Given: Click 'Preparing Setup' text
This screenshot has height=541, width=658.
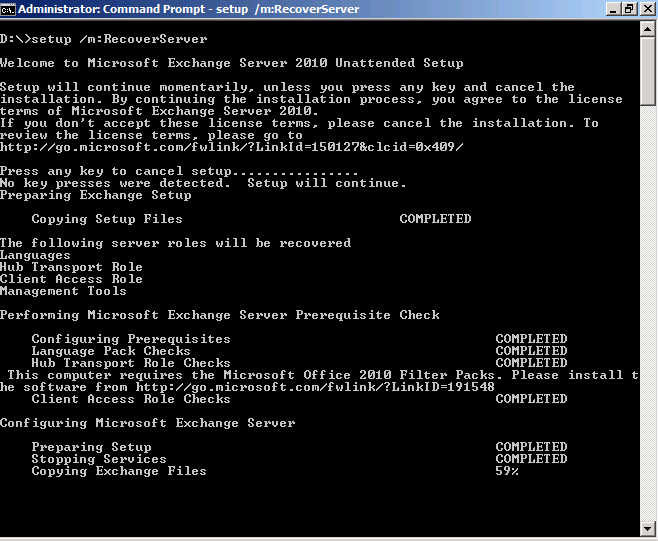Looking at the screenshot, I should [91, 447].
